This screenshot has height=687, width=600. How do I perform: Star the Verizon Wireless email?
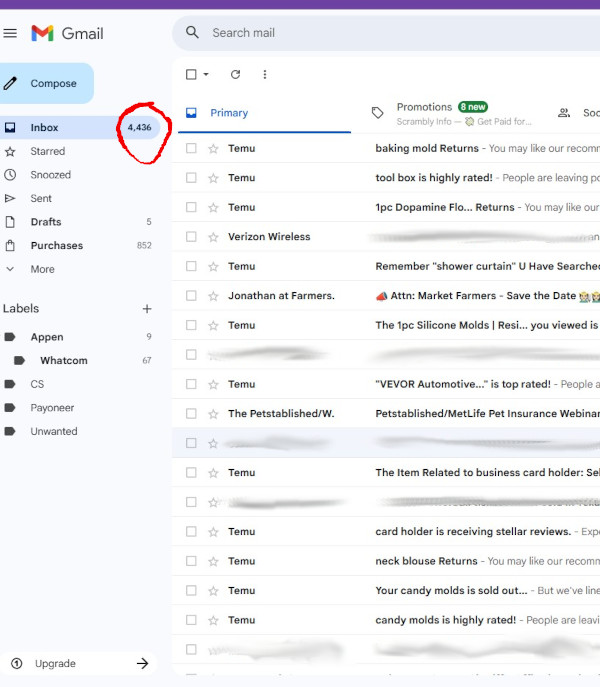(213, 237)
